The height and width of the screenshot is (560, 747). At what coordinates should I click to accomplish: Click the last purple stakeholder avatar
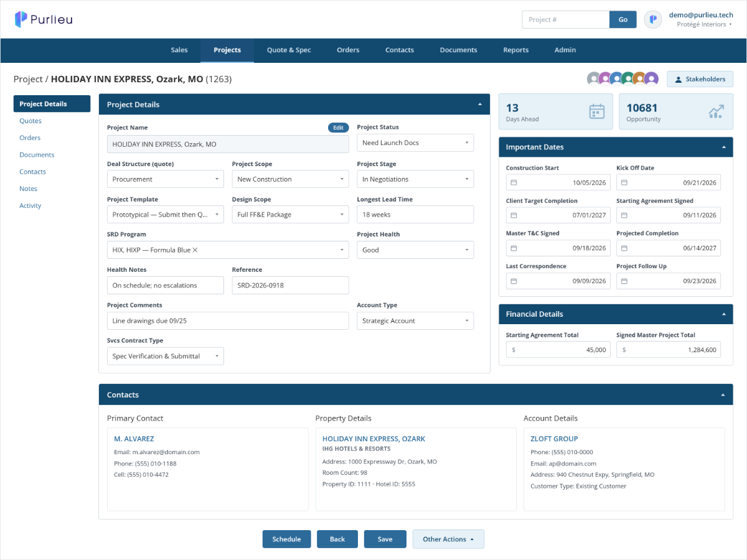click(x=651, y=79)
